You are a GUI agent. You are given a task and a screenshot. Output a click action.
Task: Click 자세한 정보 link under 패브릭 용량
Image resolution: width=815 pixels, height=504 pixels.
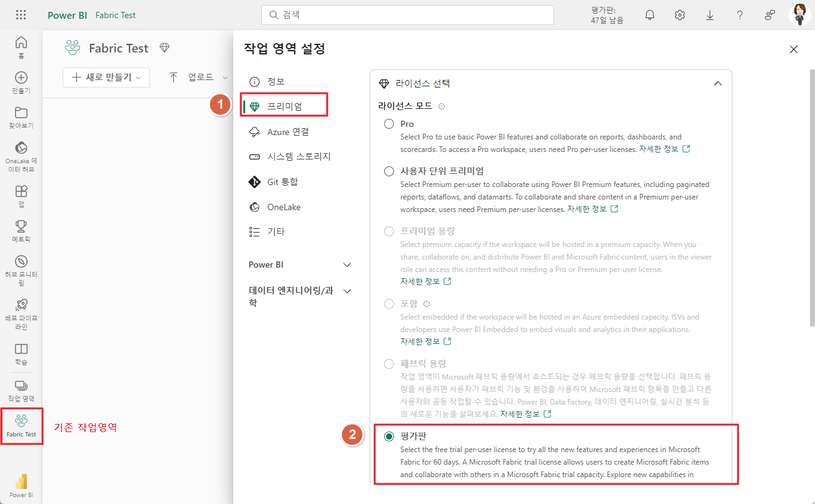526,414
